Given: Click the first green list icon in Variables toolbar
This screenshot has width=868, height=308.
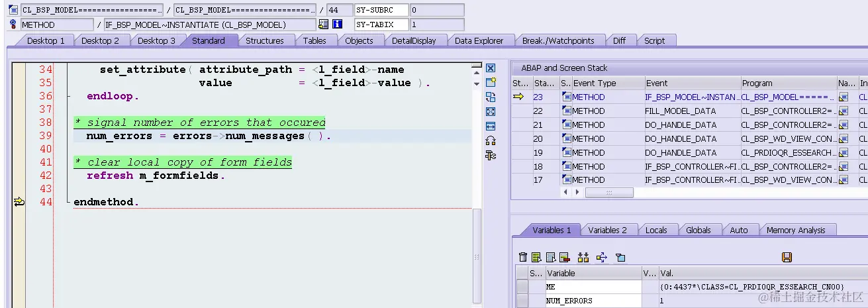Looking at the screenshot, I should click(537, 257).
